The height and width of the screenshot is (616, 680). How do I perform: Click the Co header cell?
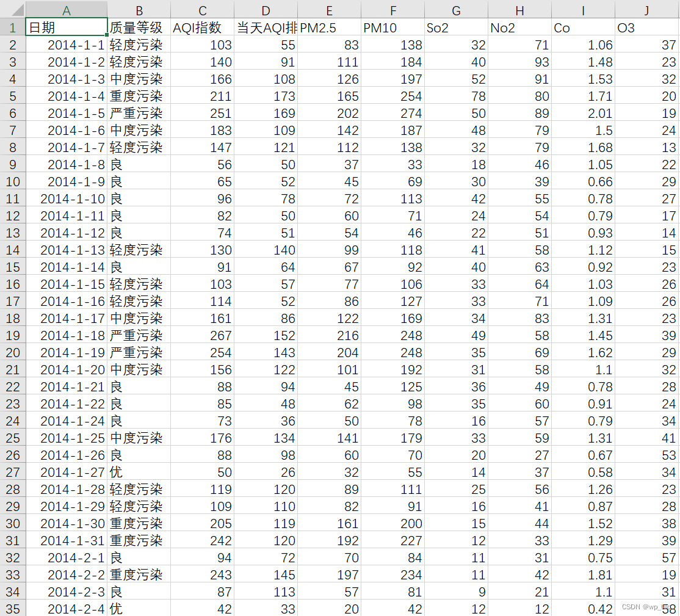(x=583, y=27)
